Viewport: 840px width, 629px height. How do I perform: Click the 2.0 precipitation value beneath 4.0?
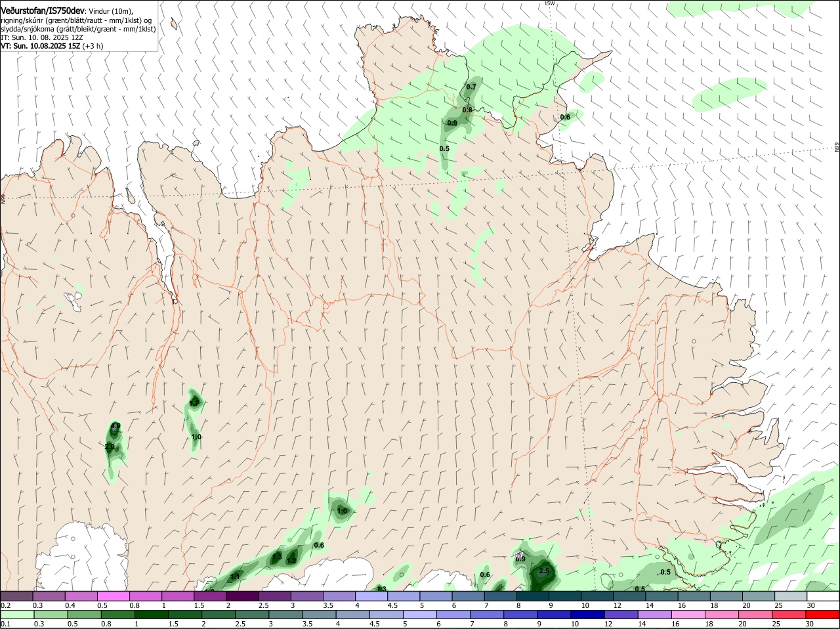[x=110, y=446]
